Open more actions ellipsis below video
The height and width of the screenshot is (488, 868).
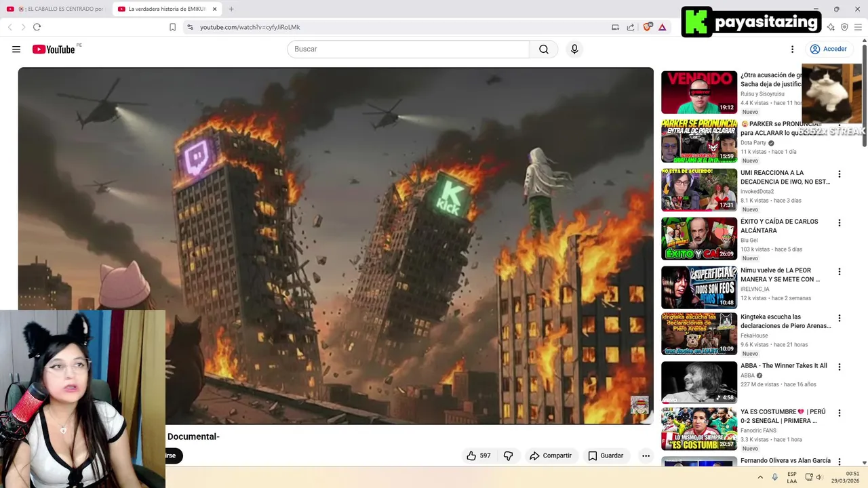pyautogui.click(x=646, y=456)
